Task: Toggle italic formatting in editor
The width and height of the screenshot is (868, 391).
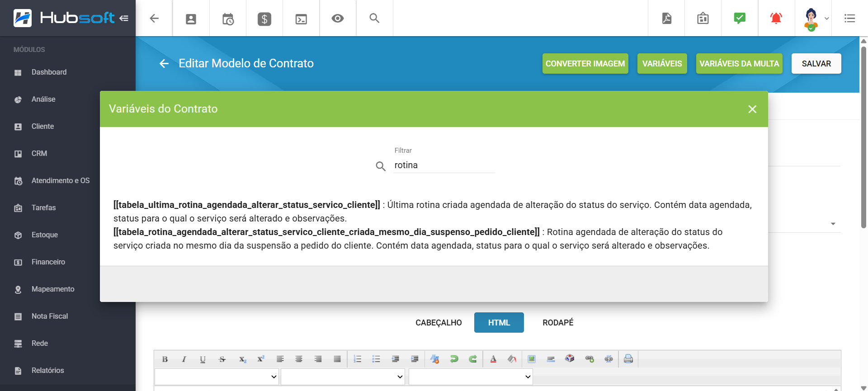Action: tap(184, 359)
